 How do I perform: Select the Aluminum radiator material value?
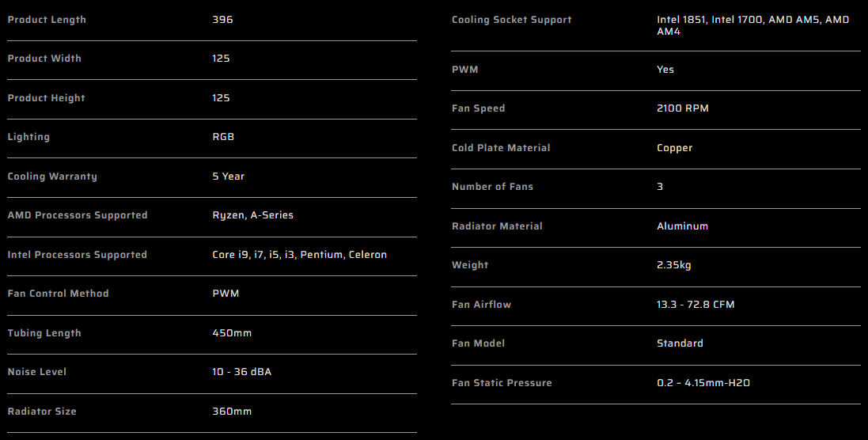[682, 226]
